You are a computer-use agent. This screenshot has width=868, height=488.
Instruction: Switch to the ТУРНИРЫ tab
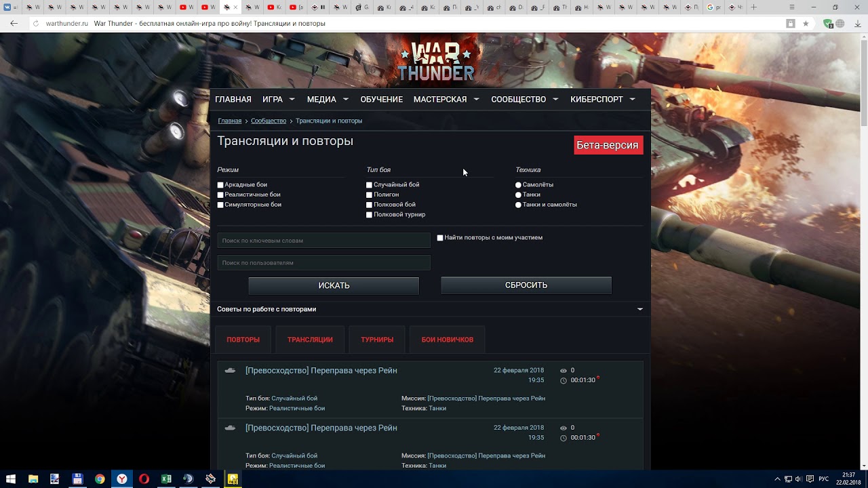[x=377, y=340]
